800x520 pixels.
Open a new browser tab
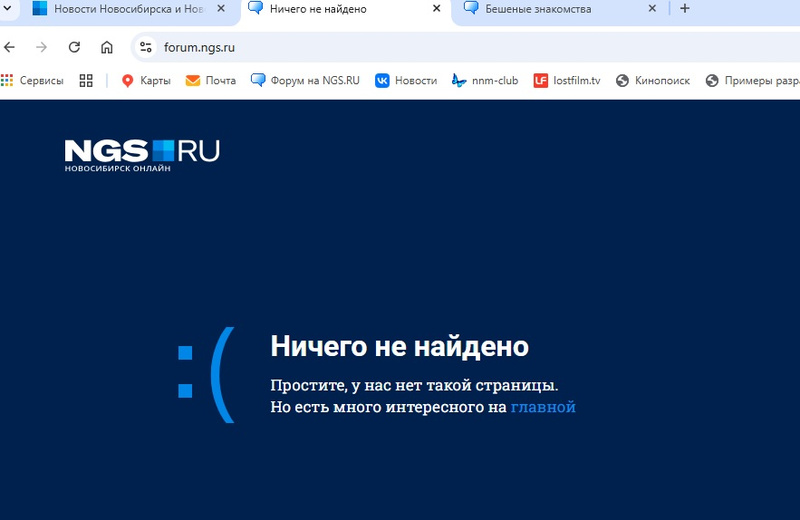coord(685,8)
